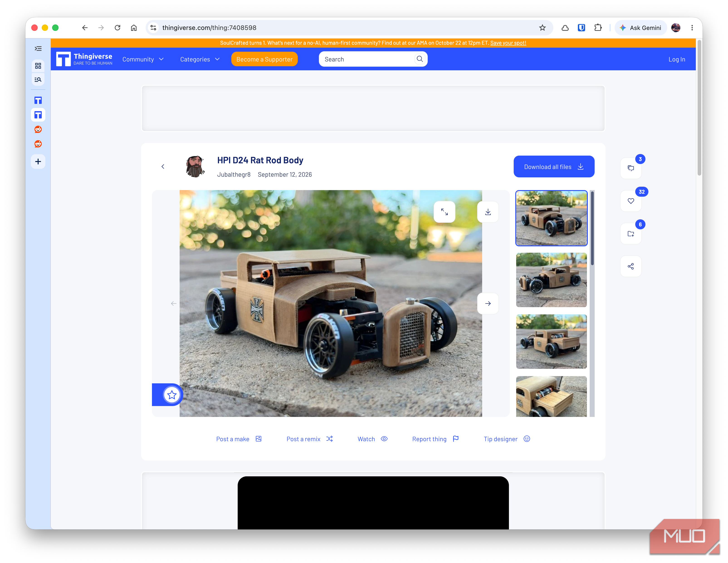Switch to the first Reddit sidebar tab
Image resolution: width=728 pixels, height=563 pixels.
tap(38, 129)
